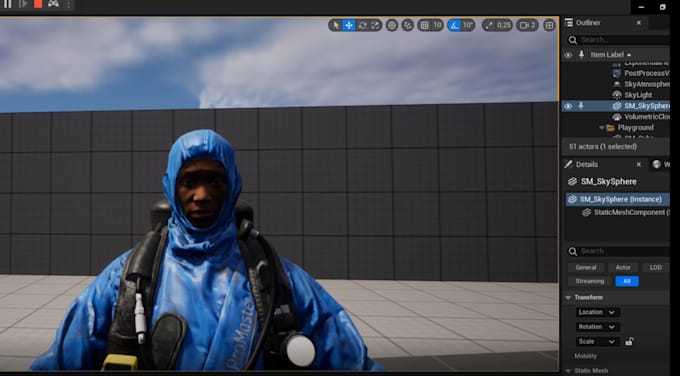Switch to the World Settings tab with globe icon
This screenshot has height=376, width=680.
pos(661,164)
